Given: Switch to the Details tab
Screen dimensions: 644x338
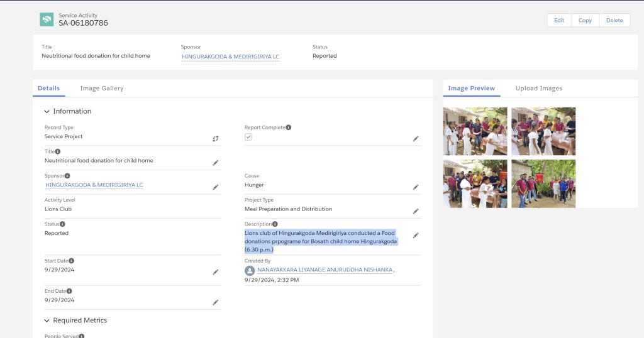Looking at the screenshot, I should click(x=49, y=88).
